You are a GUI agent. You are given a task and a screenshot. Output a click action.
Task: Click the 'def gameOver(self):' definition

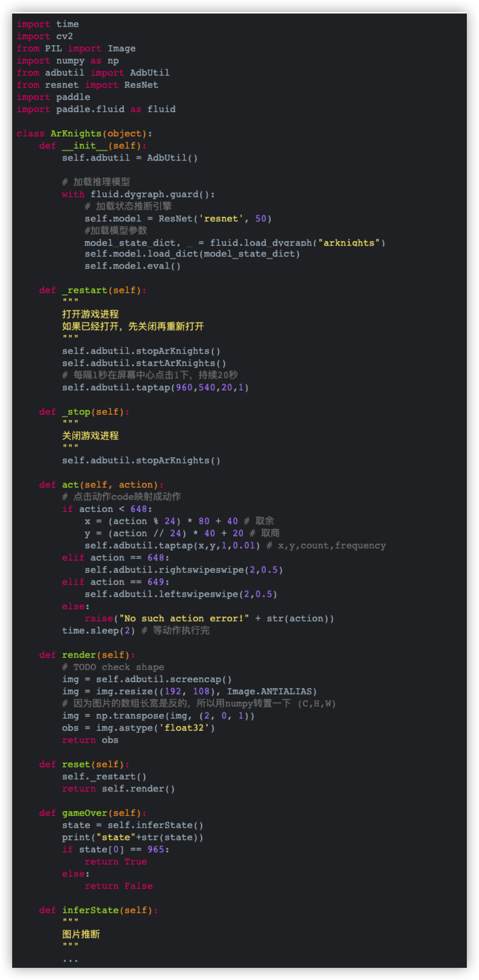pyautogui.click(x=93, y=814)
